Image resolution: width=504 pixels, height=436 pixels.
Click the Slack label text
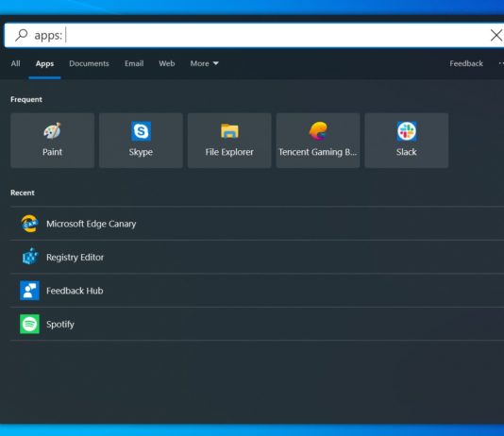point(406,152)
